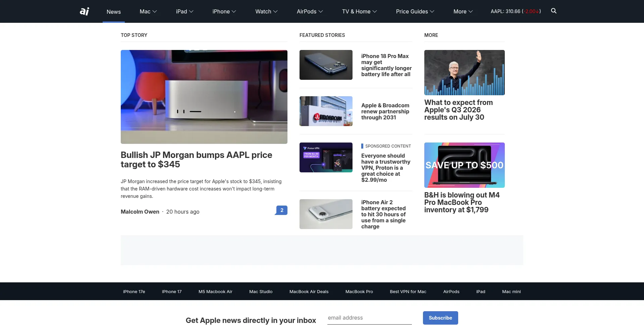Focus the email address input field
This screenshot has width=644, height=333.
[370, 318]
